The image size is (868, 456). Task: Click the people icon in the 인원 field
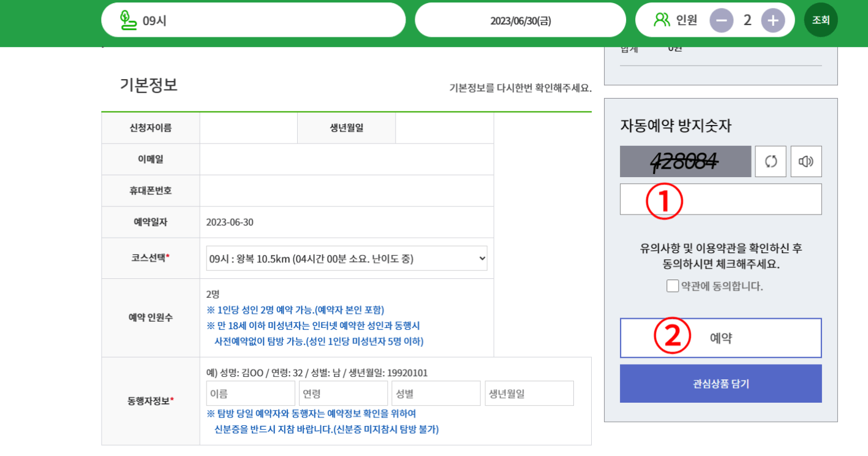661,19
